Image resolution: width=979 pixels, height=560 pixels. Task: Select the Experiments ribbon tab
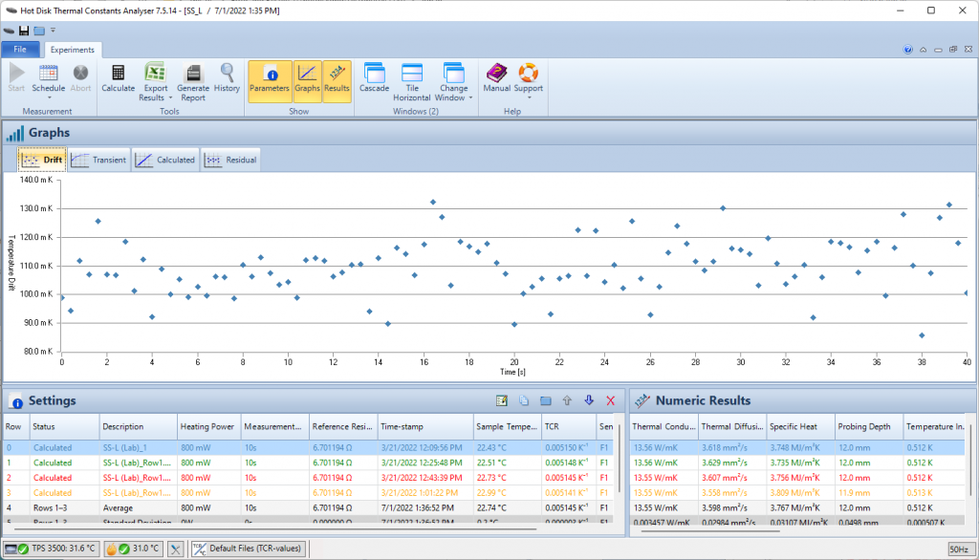coord(73,50)
